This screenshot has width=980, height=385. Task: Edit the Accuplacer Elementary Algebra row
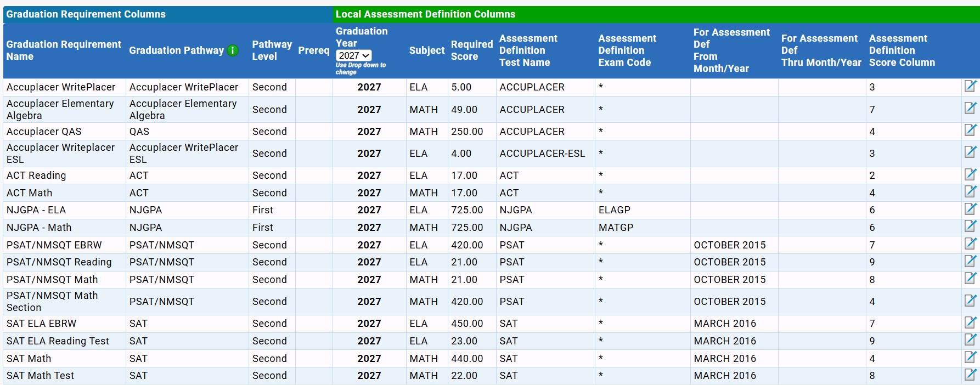point(970,108)
